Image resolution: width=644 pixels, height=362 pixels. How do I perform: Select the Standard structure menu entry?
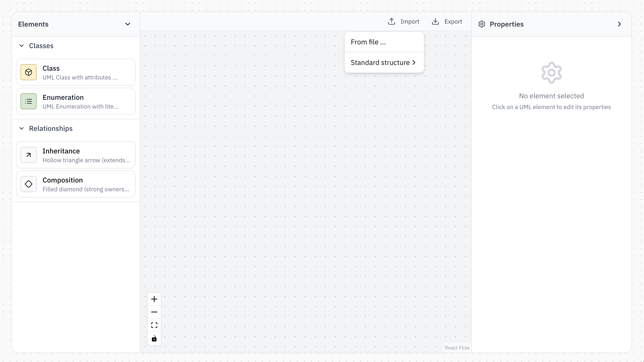384,62
